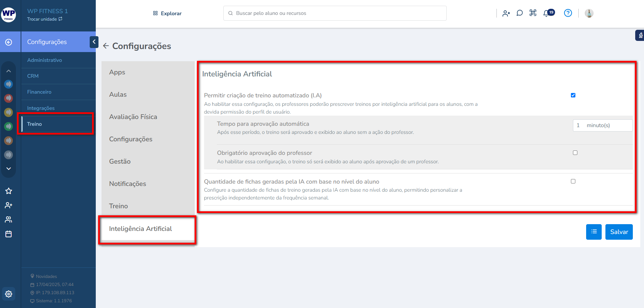The width and height of the screenshot is (644, 308).
Task: Open the calendar icon in left sidebar
Action: click(9, 234)
